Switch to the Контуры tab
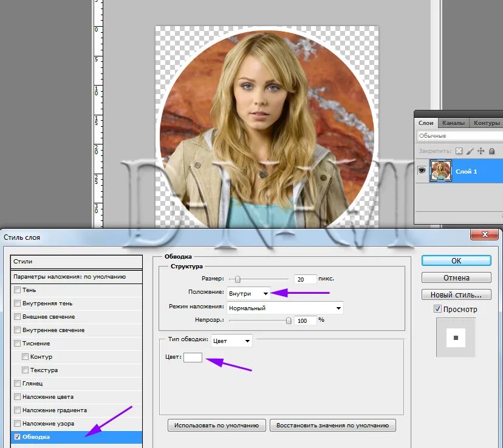 [487, 123]
